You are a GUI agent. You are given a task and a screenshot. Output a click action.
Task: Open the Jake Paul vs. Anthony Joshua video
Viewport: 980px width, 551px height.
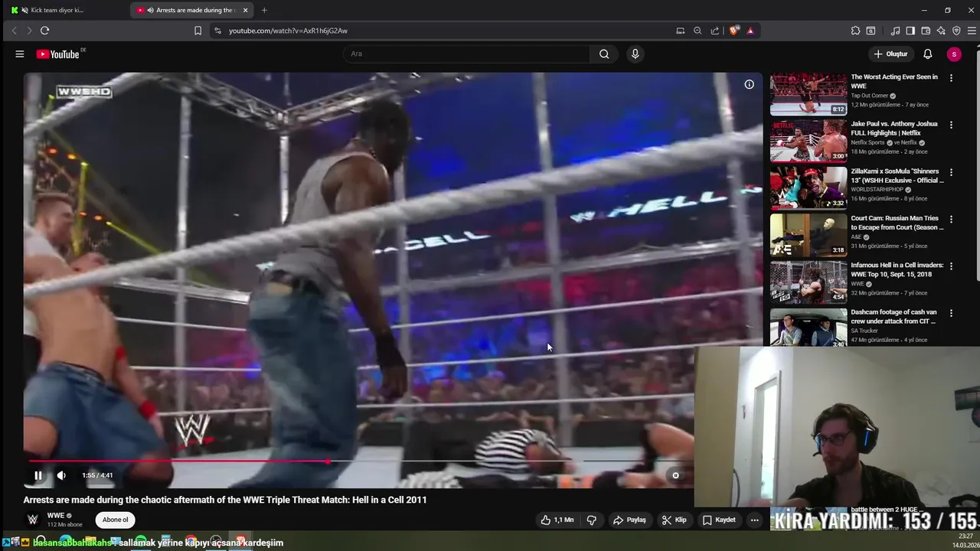[x=893, y=129]
